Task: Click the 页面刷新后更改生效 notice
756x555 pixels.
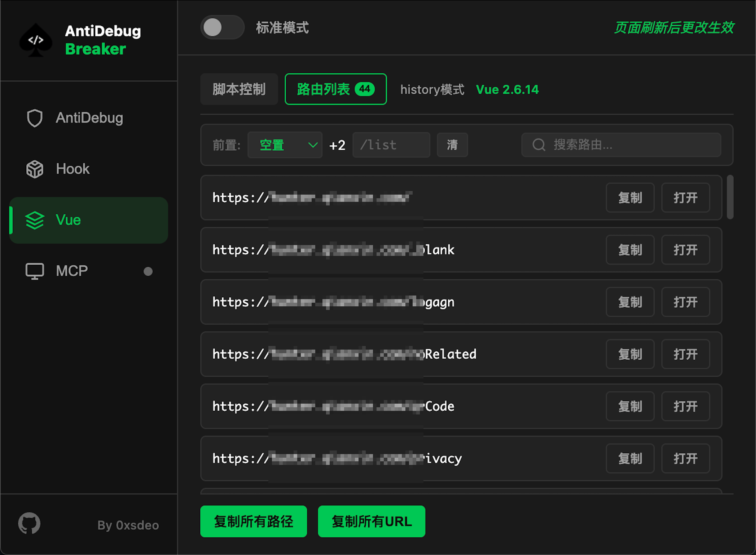Action: [x=674, y=28]
